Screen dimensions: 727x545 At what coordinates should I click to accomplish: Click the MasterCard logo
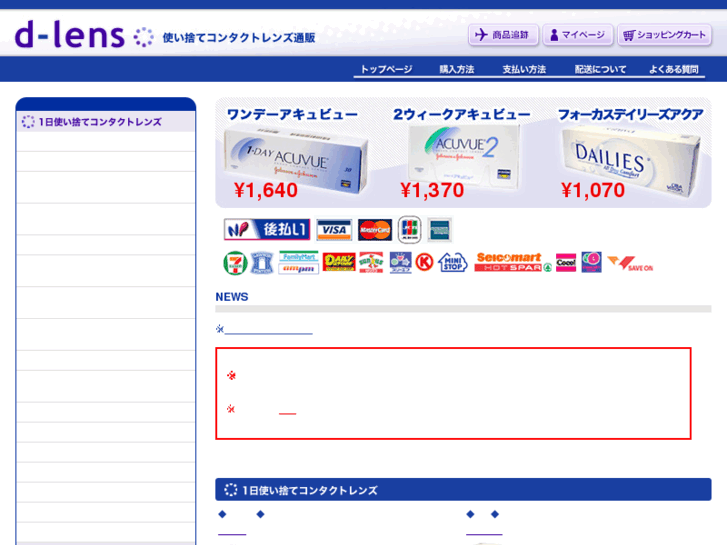375,229
